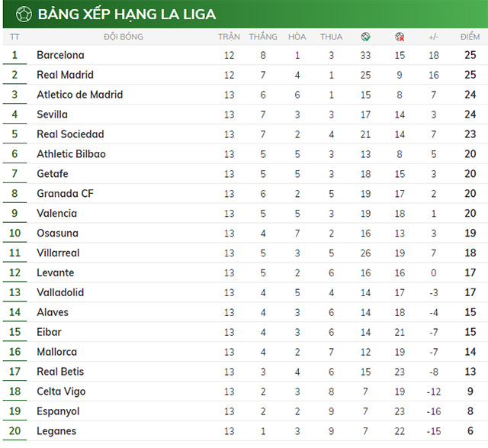Click the +/- goal difference header
The image size is (488, 448).
click(x=434, y=37)
